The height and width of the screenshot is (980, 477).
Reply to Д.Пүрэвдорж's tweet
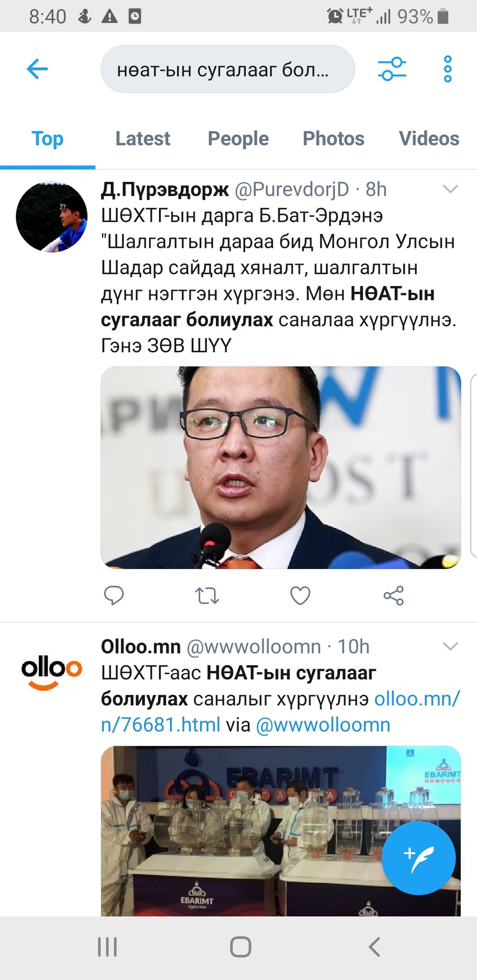coord(114,596)
